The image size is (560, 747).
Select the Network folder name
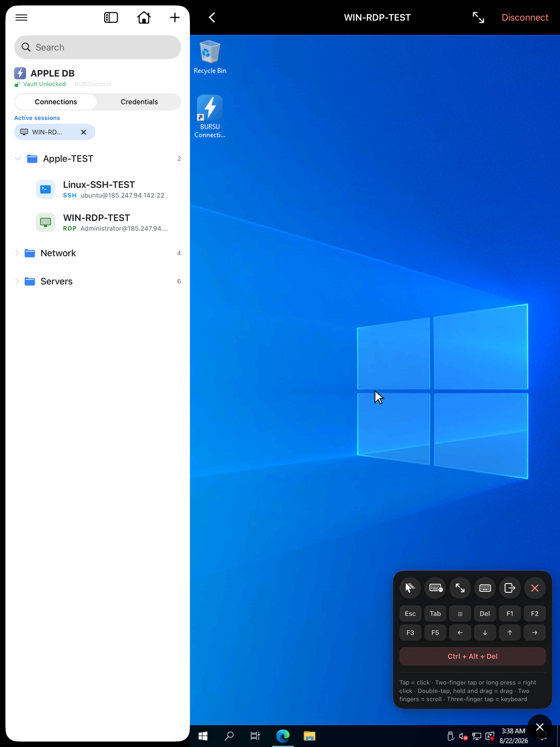[x=58, y=253]
